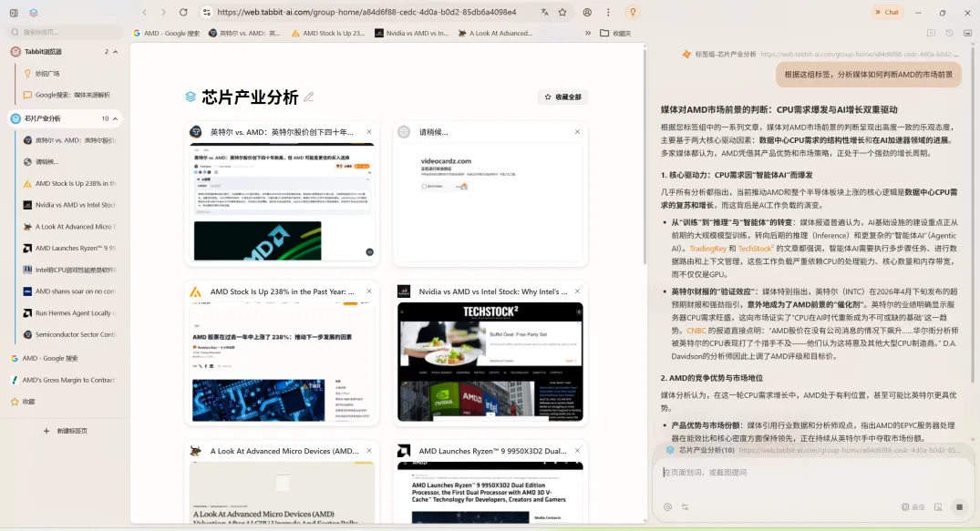The image size is (980, 531).
Task: Select the 最佳 model option
Action: 913,507
